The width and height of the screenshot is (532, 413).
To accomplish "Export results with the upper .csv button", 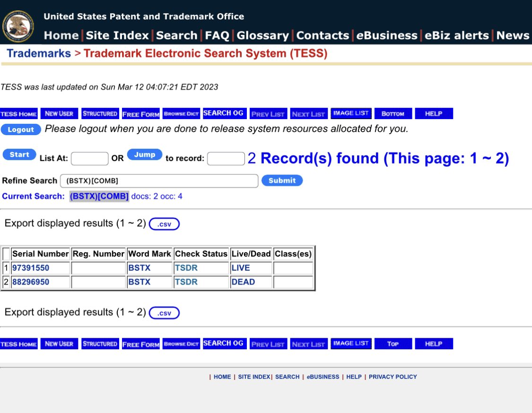I will [x=164, y=224].
